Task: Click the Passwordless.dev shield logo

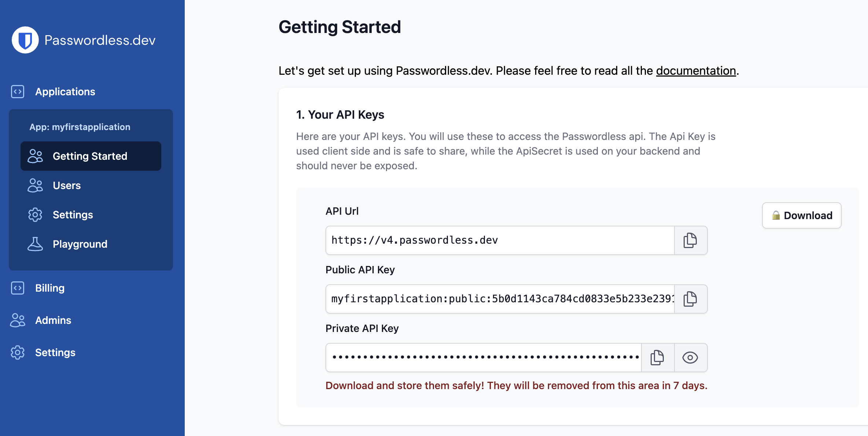Action: click(x=25, y=40)
